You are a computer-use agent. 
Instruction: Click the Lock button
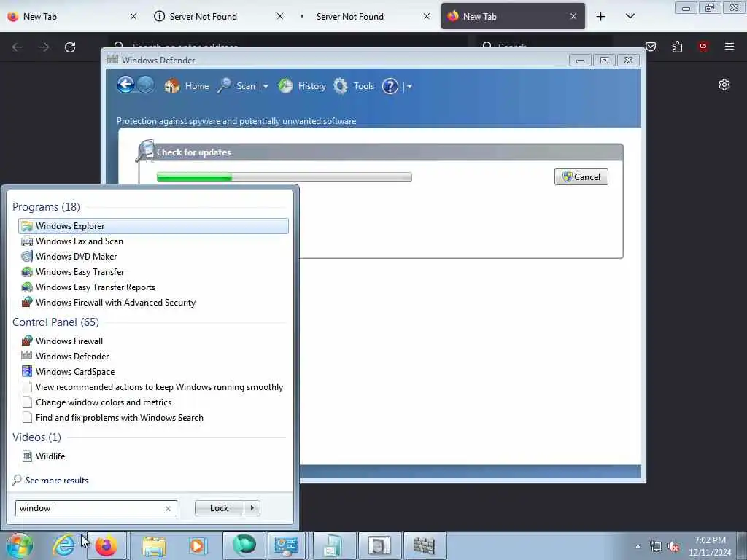point(219,508)
